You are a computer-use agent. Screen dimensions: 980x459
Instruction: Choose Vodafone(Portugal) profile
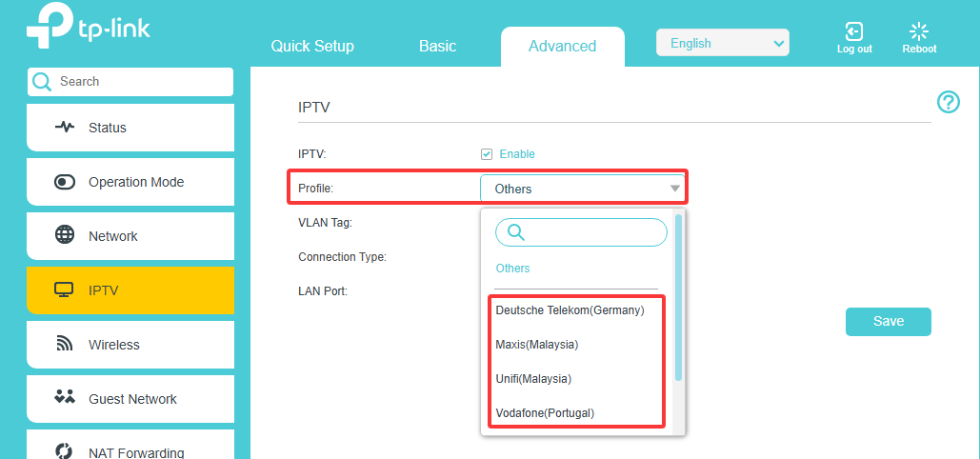(545, 412)
